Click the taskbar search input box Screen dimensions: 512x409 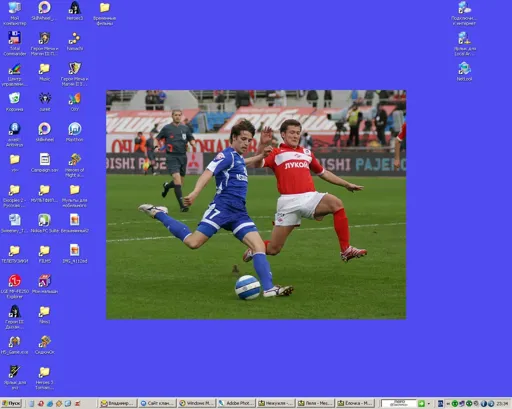(399, 403)
